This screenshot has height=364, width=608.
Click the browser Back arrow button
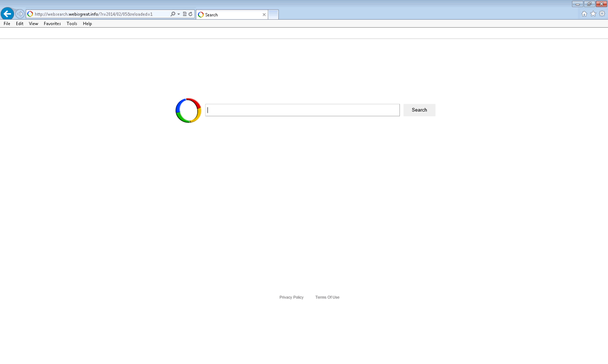[7, 14]
